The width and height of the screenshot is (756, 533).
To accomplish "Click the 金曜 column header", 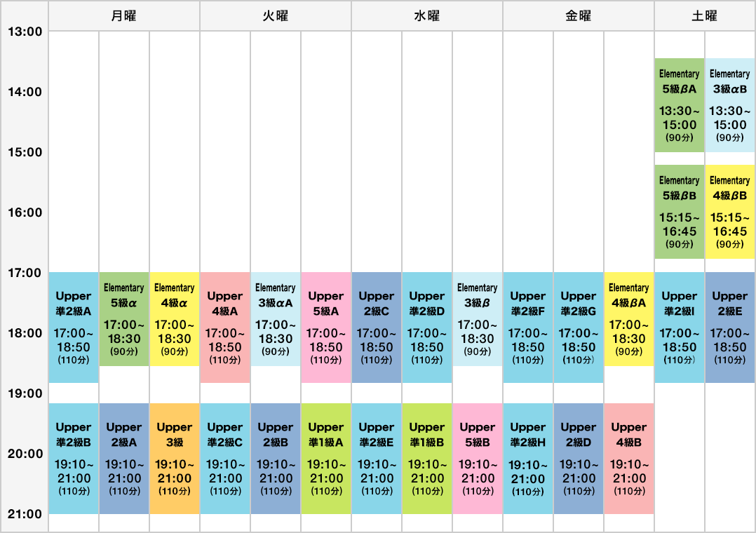I will pyautogui.click(x=579, y=15).
